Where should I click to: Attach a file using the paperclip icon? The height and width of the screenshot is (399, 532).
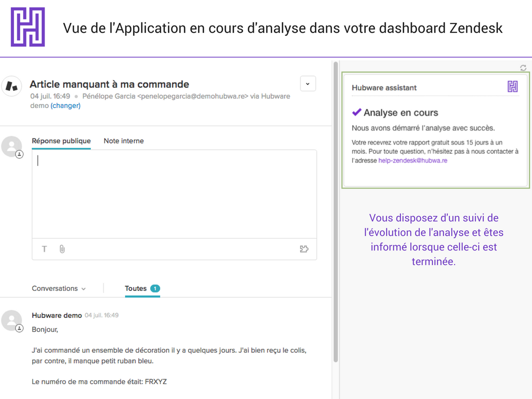tap(62, 249)
